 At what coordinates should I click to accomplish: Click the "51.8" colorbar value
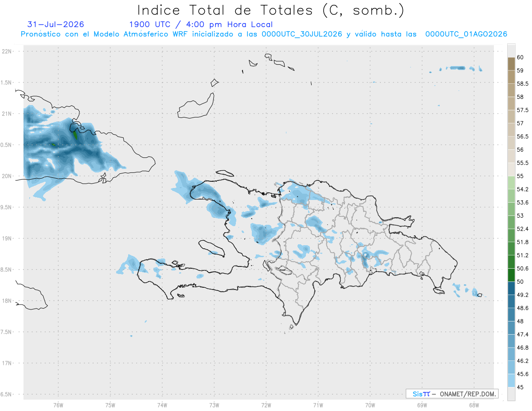point(522,242)
